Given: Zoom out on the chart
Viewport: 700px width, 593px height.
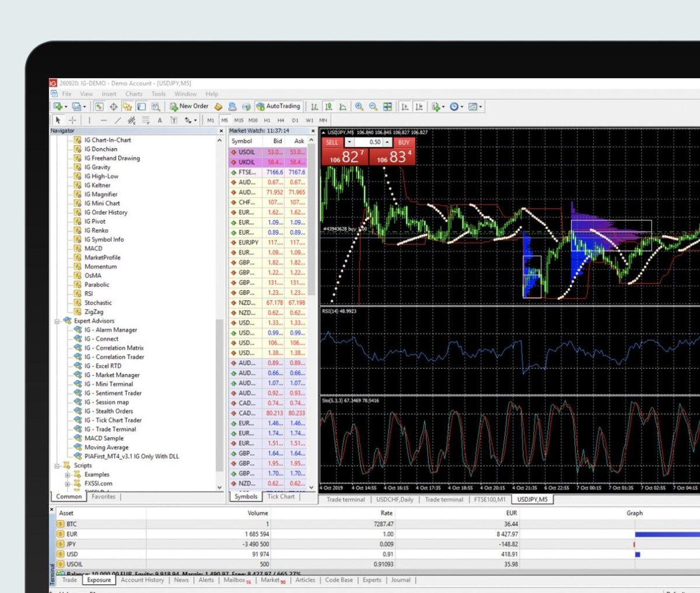Looking at the screenshot, I should [x=373, y=106].
